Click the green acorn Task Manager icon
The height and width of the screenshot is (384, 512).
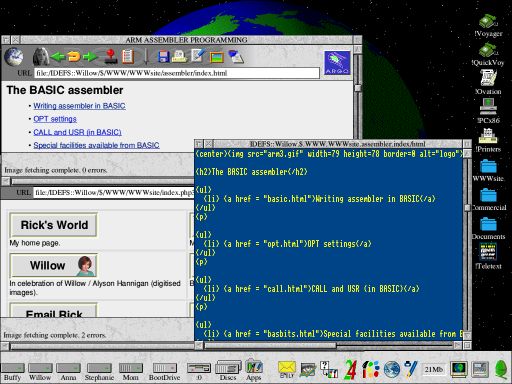(500, 369)
